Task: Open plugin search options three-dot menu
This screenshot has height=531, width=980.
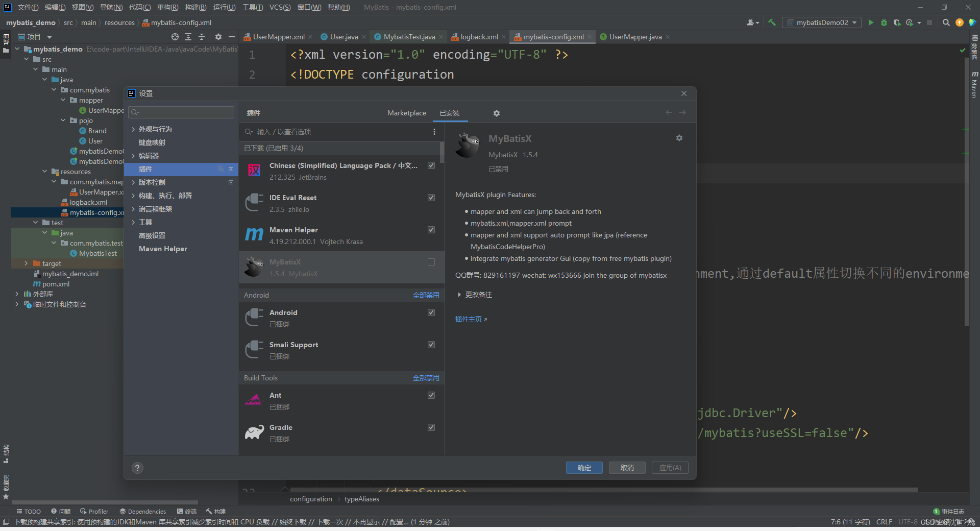Action: (x=434, y=132)
